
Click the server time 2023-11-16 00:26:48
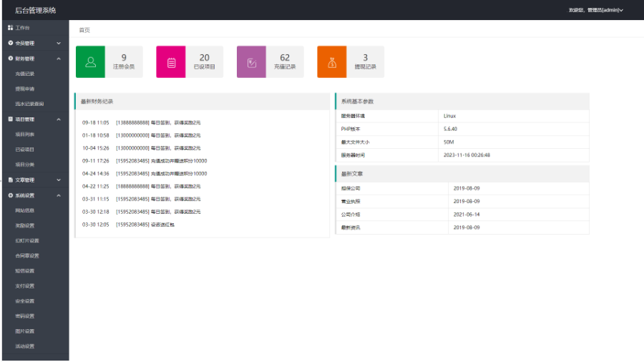(467, 155)
